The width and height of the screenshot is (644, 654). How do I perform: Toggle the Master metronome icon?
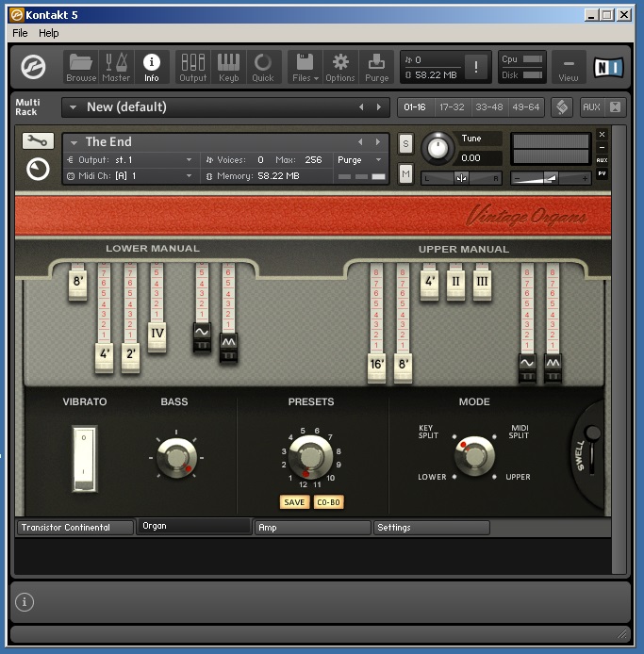[116, 66]
